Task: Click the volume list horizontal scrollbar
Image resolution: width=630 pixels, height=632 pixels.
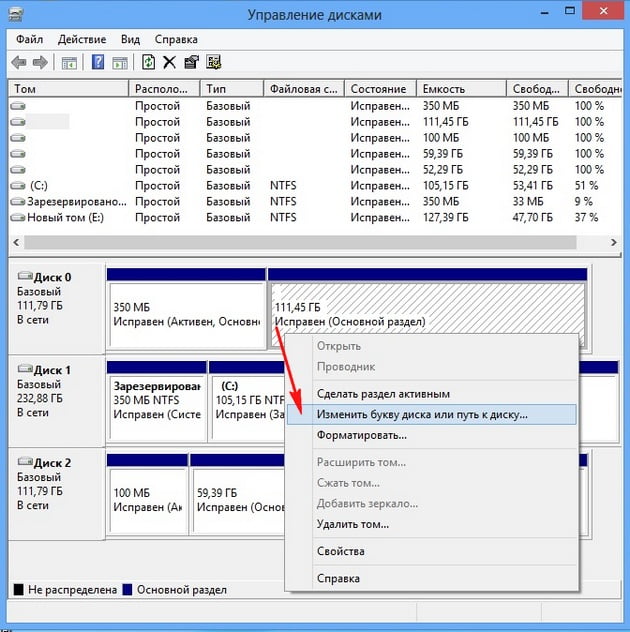Action: pos(300,243)
